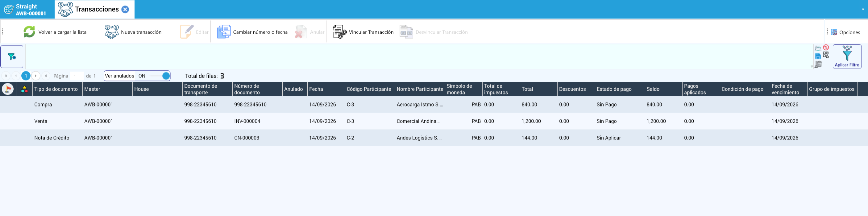Open the toolbar grip handle at left
Viewport: 868px width, 216px height.
pyautogui.click(x=3, y=32)
